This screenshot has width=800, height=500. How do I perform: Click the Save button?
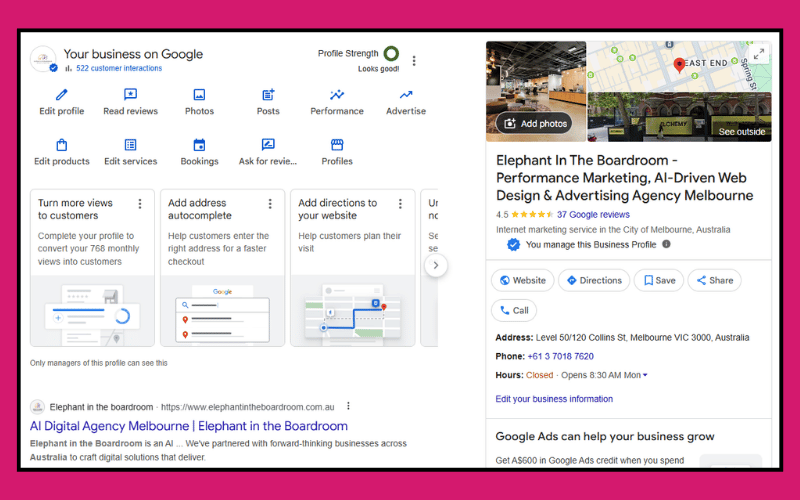tap(659, 280)
